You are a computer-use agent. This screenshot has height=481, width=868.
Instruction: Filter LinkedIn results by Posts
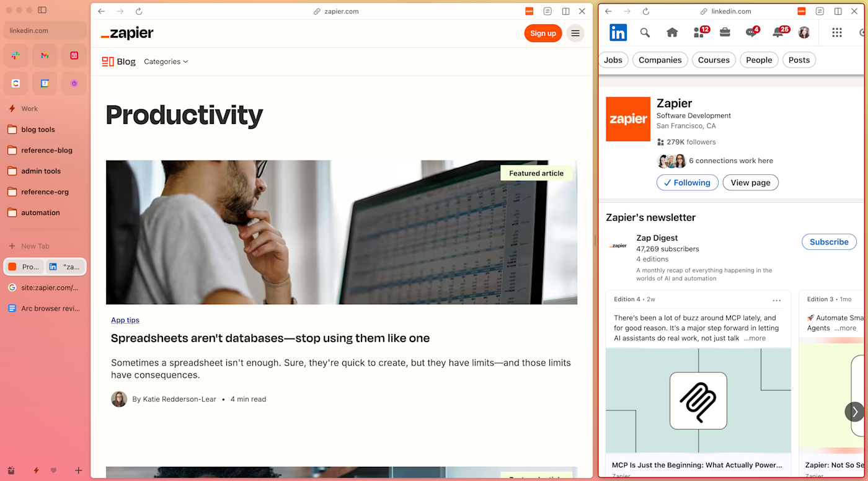point(799,60)
